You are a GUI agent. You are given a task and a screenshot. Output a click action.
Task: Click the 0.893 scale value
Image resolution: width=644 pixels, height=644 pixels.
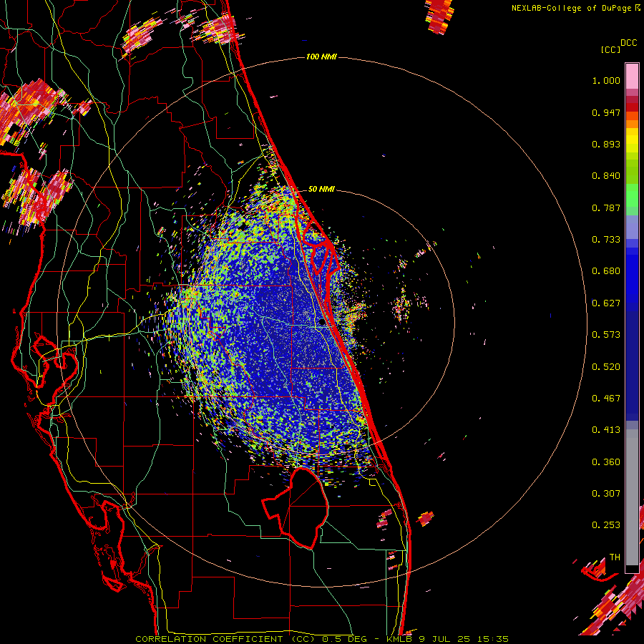(x=606, y=144)
